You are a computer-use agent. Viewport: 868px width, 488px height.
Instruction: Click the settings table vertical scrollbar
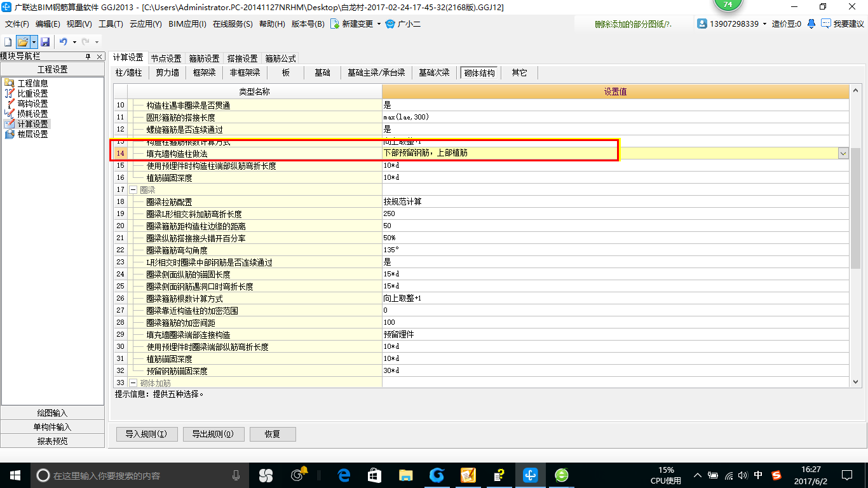pos(856,208)
